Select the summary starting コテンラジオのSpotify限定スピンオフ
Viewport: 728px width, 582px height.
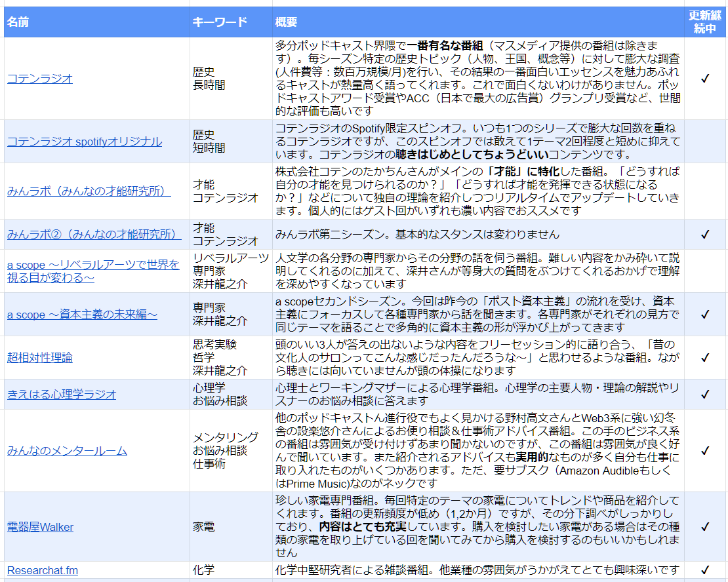[477, 142]
